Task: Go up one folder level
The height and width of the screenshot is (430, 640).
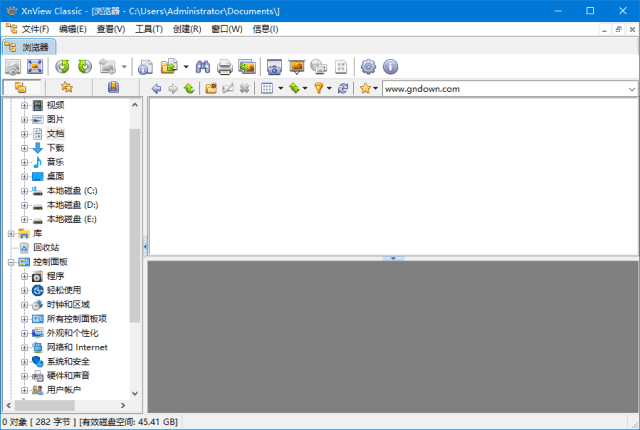Action: point(188,89)
